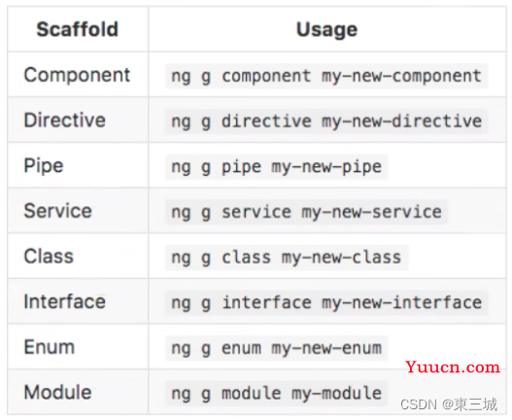Click the ng g module my-module code
Viewport: 512px width, 420px height.
276,394
